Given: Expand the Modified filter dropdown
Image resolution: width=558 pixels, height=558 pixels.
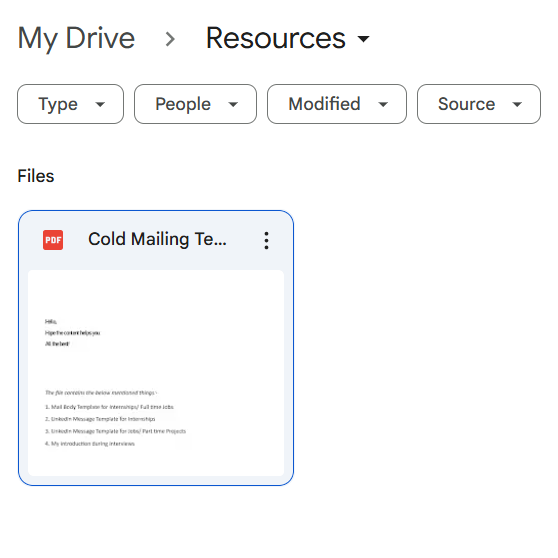Looking at the screenshot, I should [337, 104].
